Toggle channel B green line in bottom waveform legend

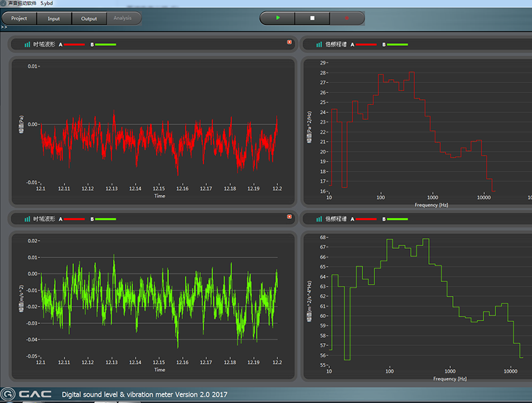point(106,219)
